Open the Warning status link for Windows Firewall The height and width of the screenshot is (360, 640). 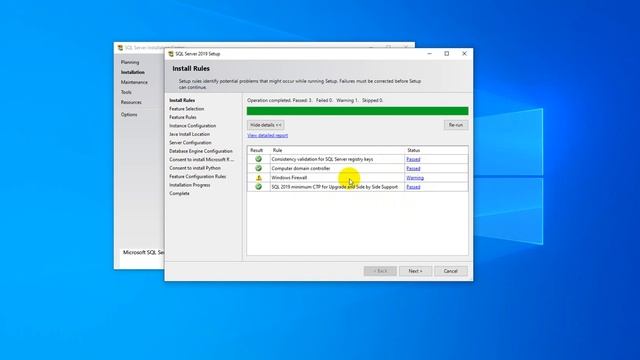(415, 178)
